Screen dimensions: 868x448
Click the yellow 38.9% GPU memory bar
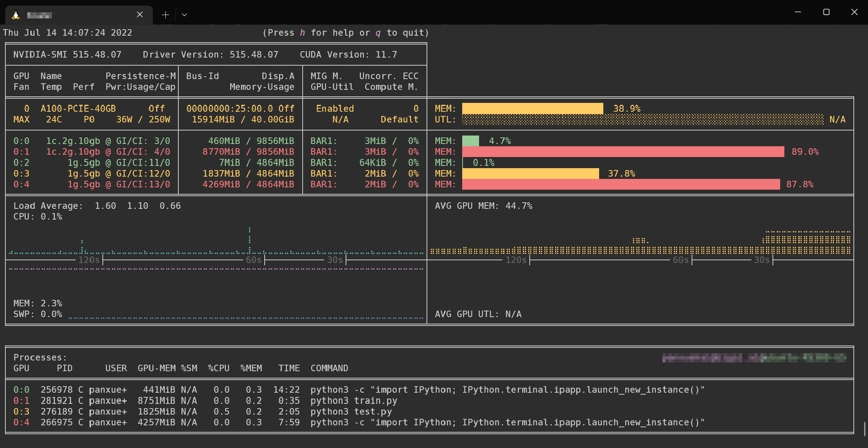click(532, 109)
